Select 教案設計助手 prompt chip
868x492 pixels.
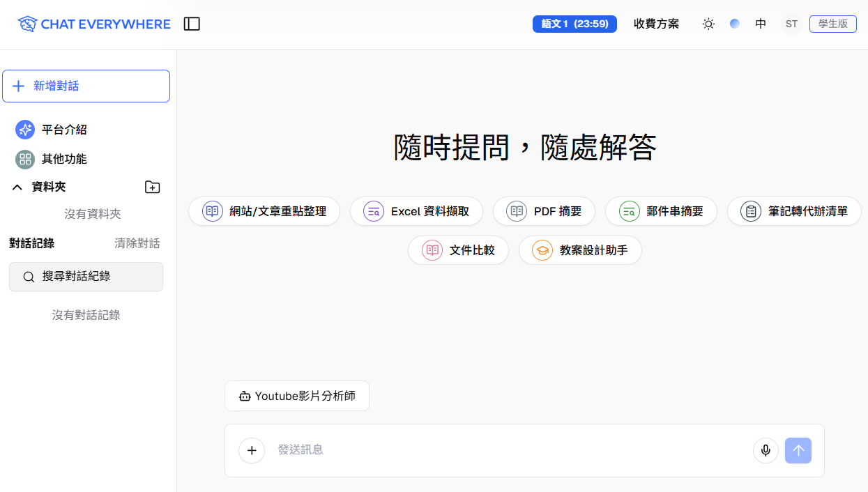pyautogui.click(x=580, y=250)
